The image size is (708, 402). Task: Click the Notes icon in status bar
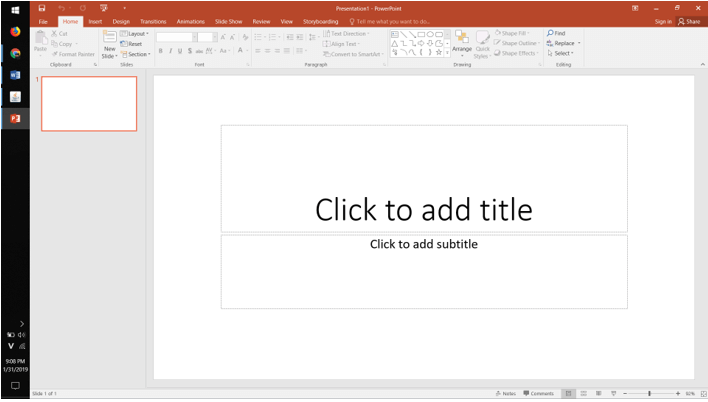[x=506, y=393]
